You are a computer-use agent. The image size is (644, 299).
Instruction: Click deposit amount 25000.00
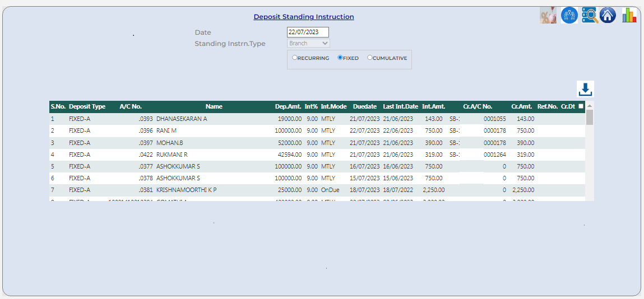[290, 190]
